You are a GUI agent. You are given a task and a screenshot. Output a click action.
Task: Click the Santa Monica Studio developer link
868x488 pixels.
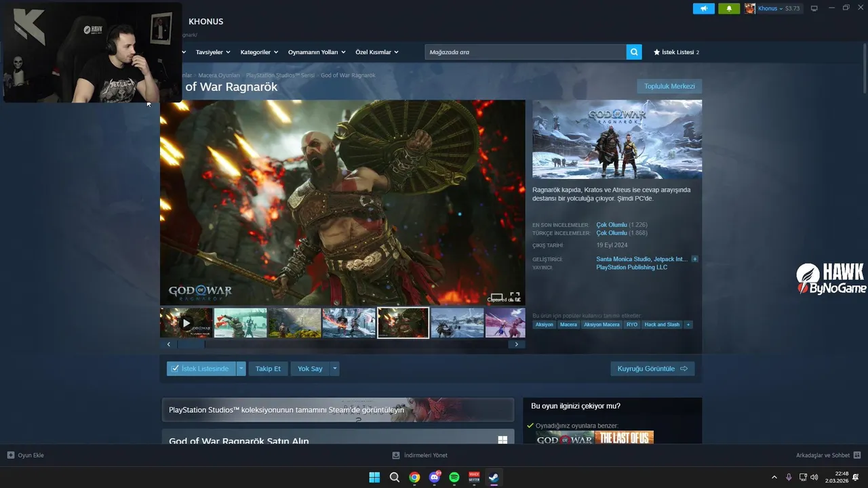pyautogui.click(x=623, y=259)
